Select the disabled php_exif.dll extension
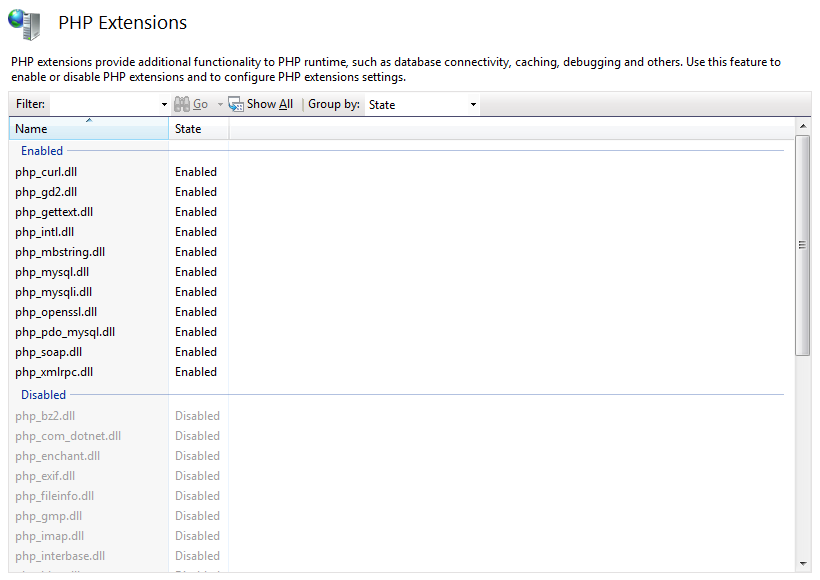Image resolution: width=820 pixels, height=580 pixels. 45,476
